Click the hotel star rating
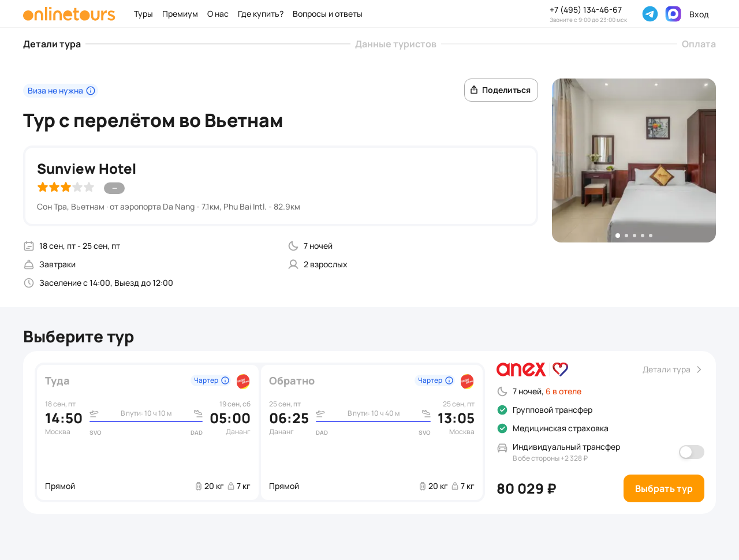Image resolution: width=739 pixels, height=560 pixels. 66,187
